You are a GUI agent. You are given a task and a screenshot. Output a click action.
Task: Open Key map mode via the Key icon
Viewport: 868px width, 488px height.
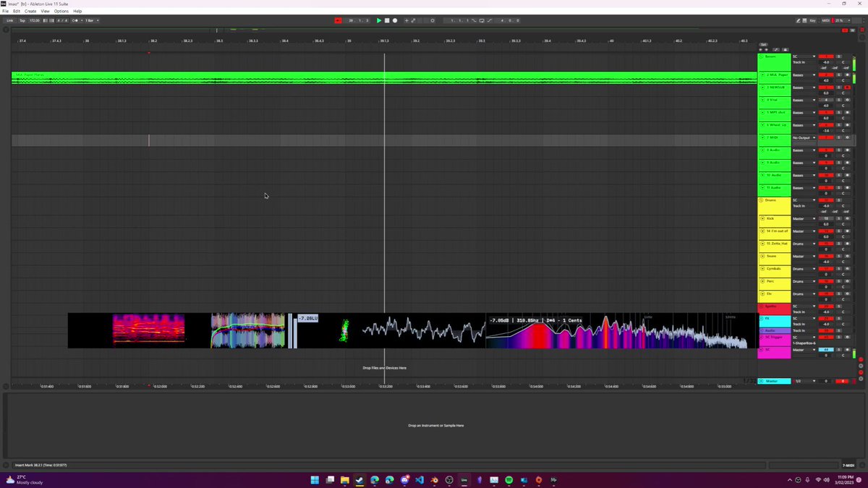click(x=813, y=20)
